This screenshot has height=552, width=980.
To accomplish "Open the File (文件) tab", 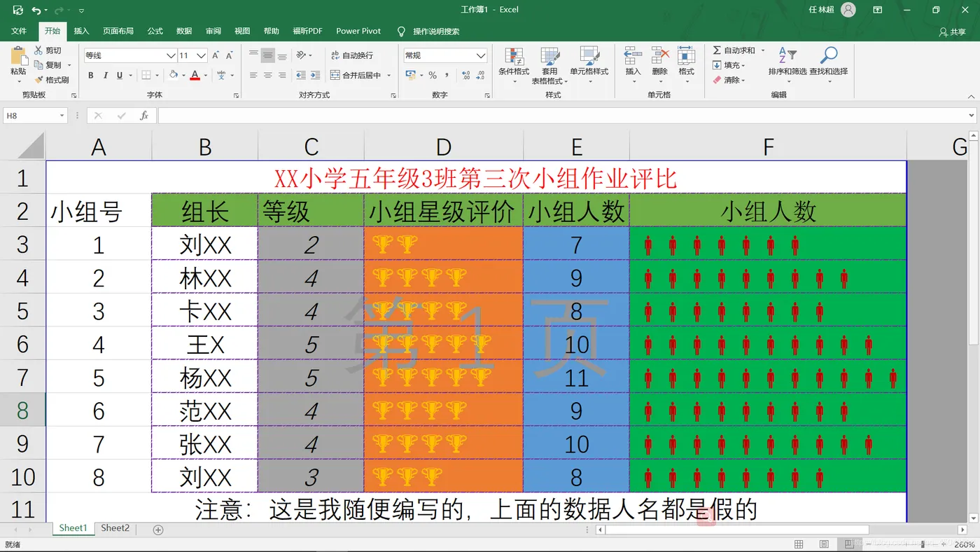I will tap(19, 31).
